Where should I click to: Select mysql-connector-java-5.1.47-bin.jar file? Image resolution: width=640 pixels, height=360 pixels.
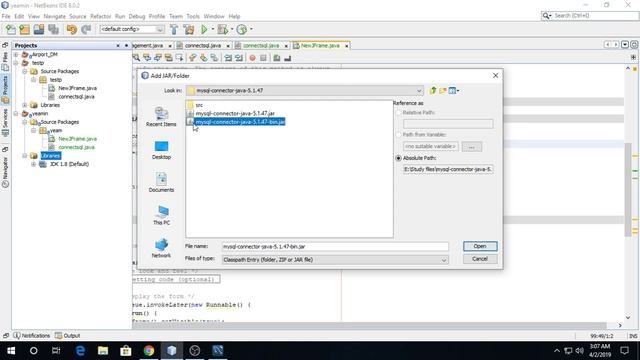[x=240, y=122]
